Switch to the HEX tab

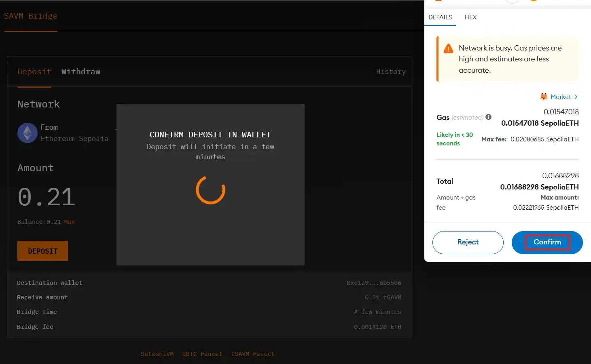click(470, 17)
